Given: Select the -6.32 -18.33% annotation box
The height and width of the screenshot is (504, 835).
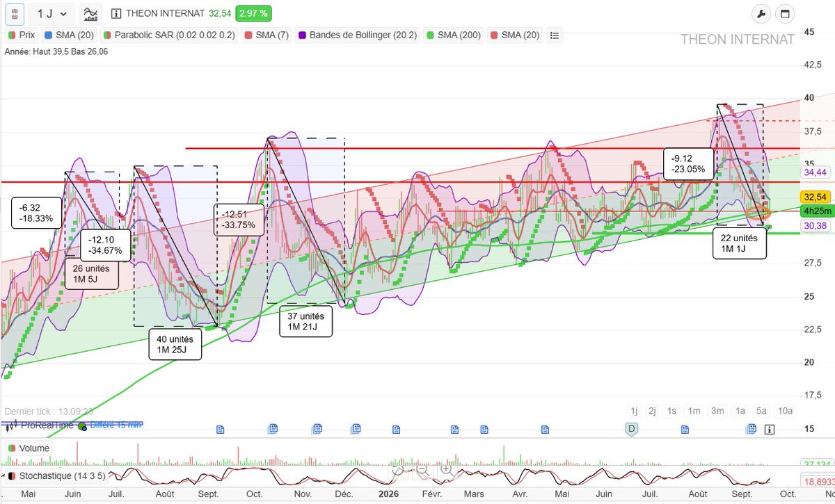Looking at the screenshot, I should point(38,212).
